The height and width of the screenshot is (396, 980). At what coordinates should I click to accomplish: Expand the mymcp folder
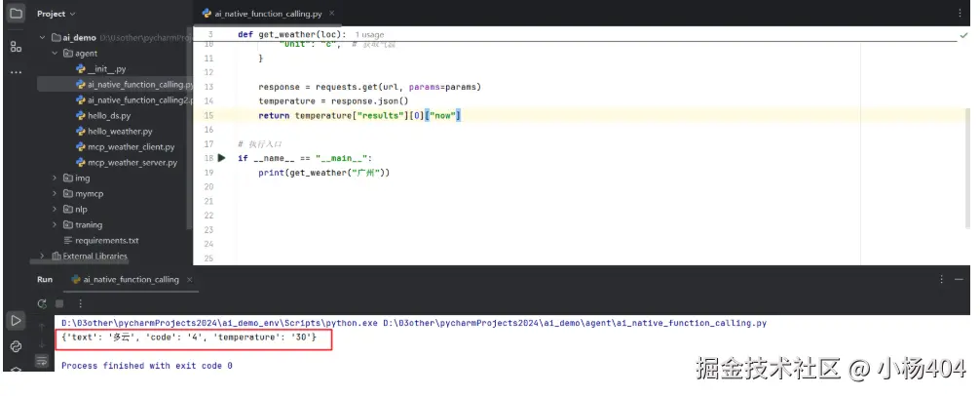55,194
